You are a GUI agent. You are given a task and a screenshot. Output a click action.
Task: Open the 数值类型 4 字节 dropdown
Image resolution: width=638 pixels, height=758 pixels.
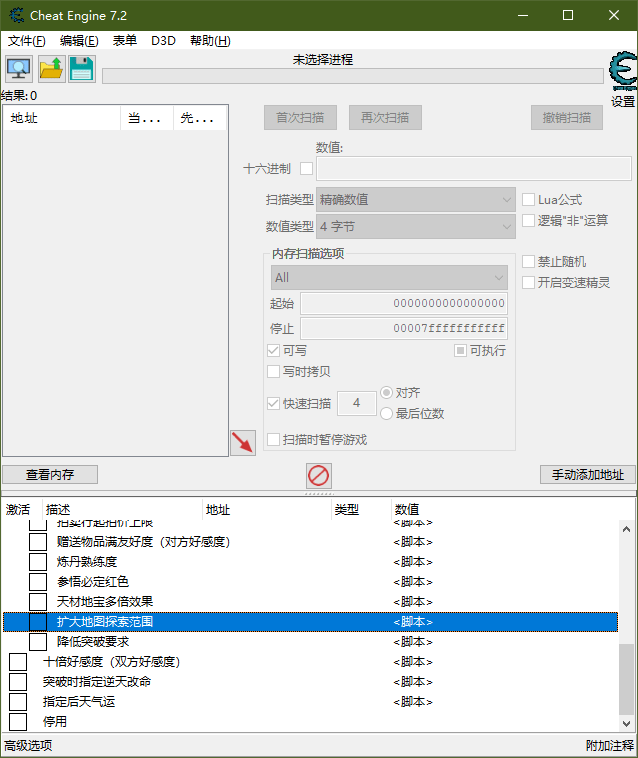pos(416,226)
